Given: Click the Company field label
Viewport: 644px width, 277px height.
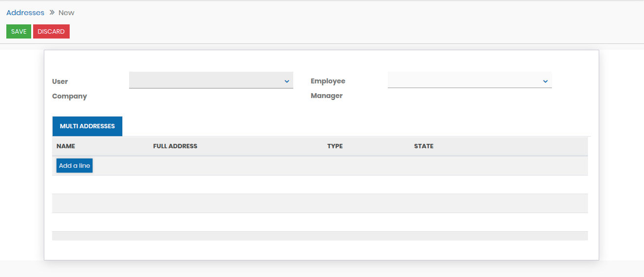Looking at the screenshot, I should (x=69, y=96).
